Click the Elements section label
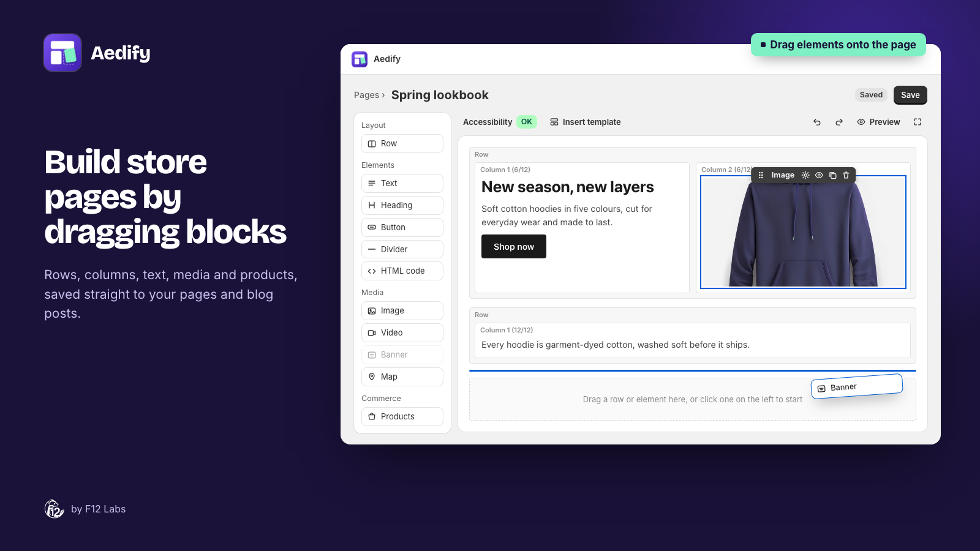 (x=378, y=165)
